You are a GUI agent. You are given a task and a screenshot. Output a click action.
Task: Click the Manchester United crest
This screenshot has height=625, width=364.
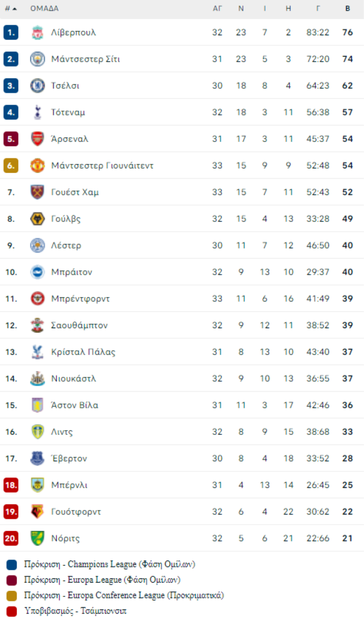pyautogui.click(x=38, y=165)
